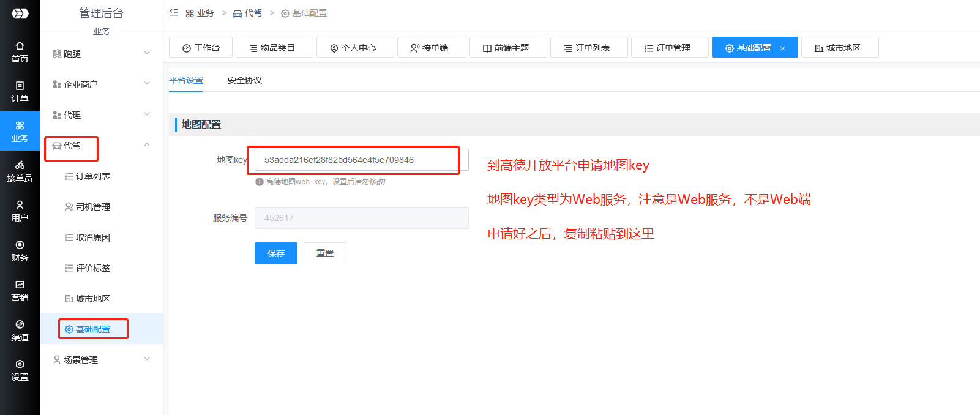This screenshot has width=980, height=415.
Task: Go to 财务 finance sidebar icon
Action: [x=20, y=251]
